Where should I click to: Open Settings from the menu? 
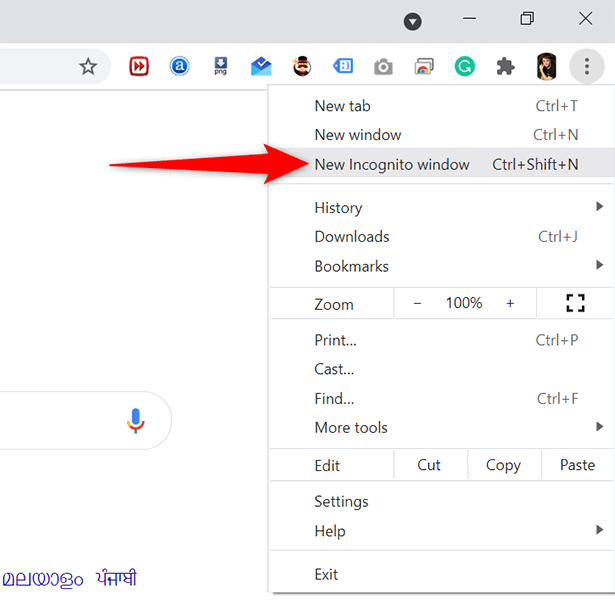tap(442, 502)
